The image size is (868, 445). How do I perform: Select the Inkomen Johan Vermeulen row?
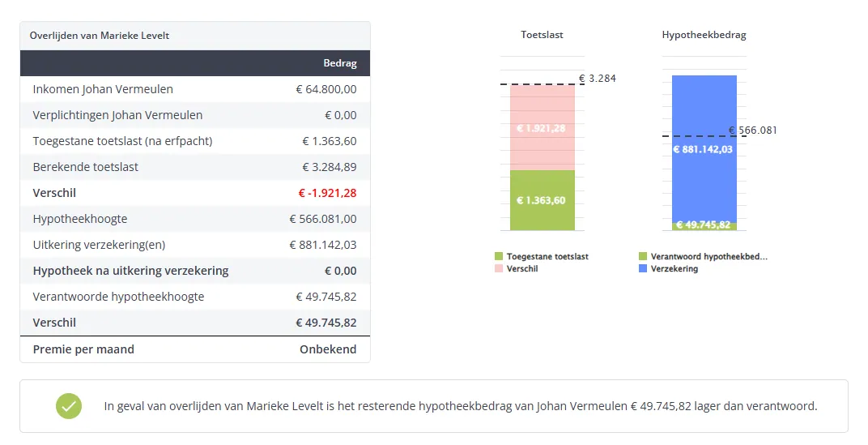click(195, 89)
